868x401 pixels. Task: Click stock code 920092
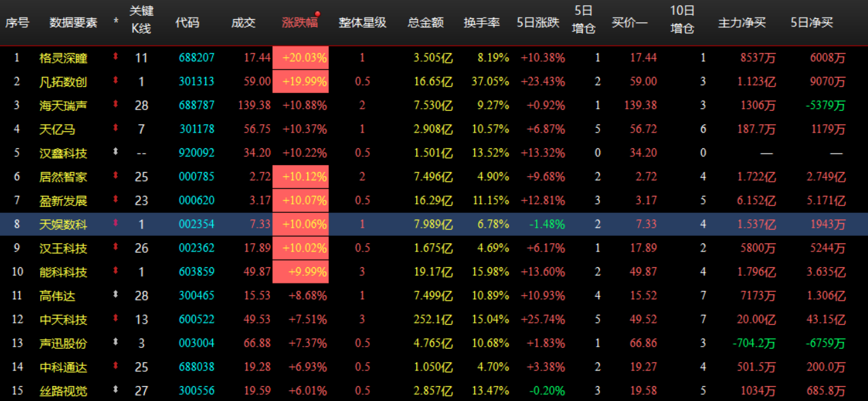tap(197, 153)
